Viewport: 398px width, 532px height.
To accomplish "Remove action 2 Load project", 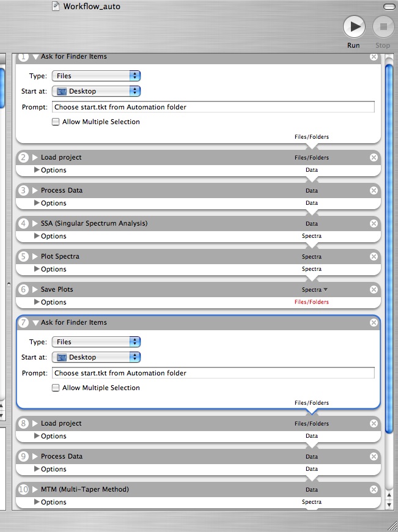I will (374, 157).
